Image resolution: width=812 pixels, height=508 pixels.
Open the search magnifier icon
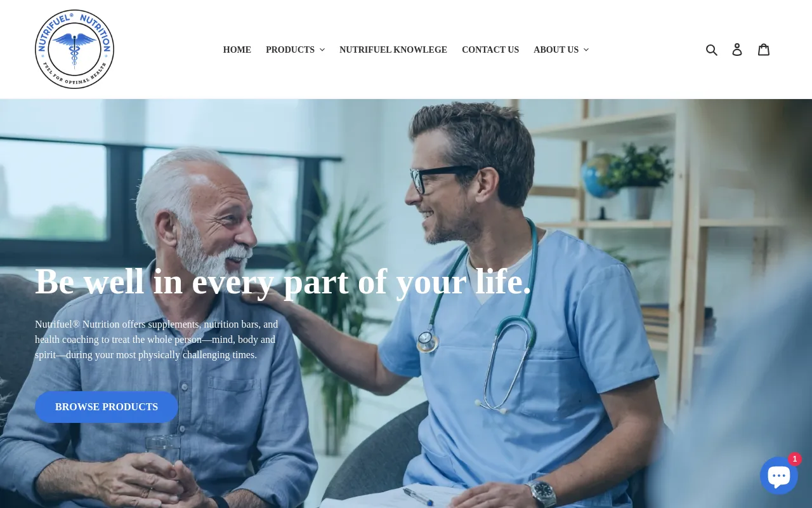coord(712,50)
